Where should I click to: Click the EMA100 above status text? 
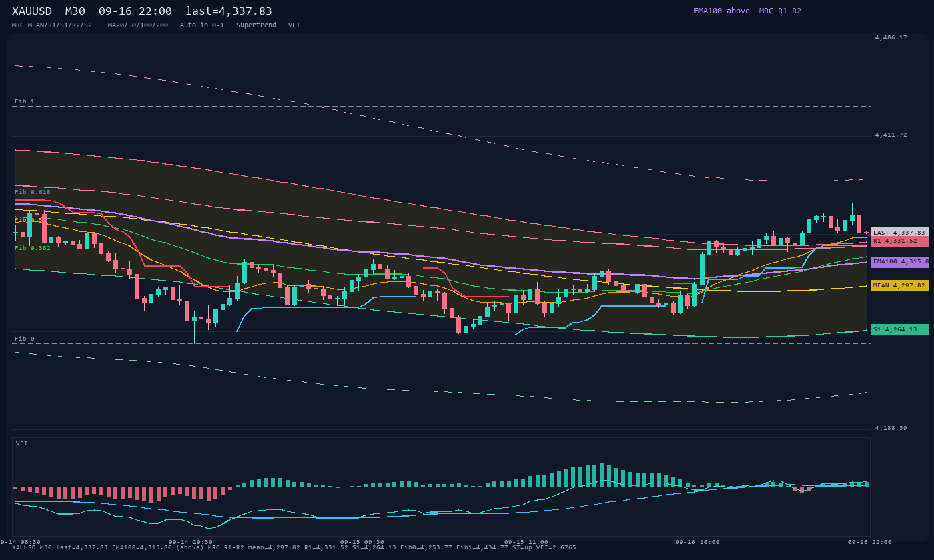coord(722,11)
